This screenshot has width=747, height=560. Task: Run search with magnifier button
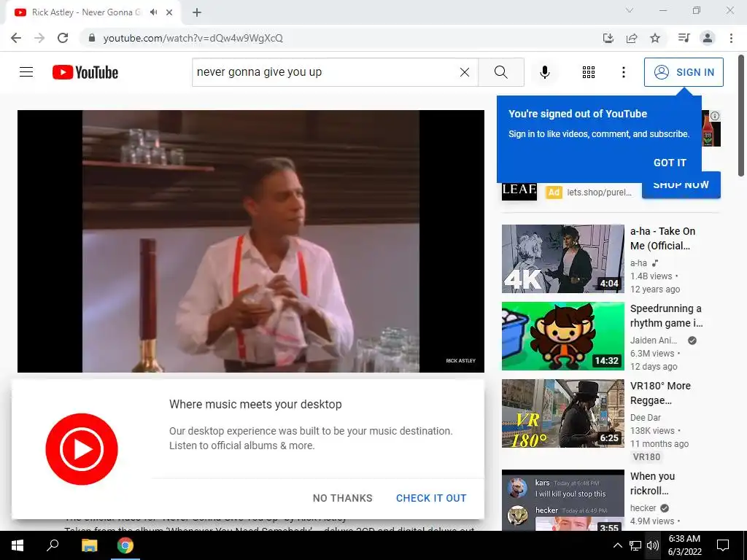(500, 72)
